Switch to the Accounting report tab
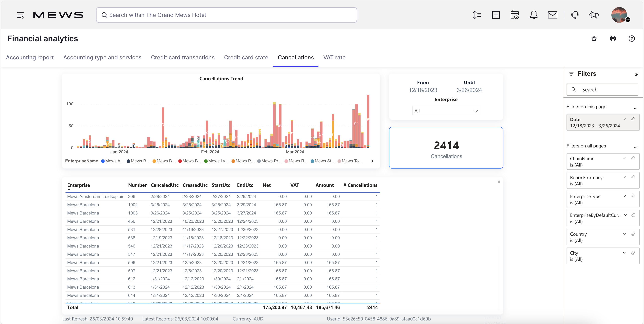The height and width of the screenshot is (324, 644). (30, 57)
